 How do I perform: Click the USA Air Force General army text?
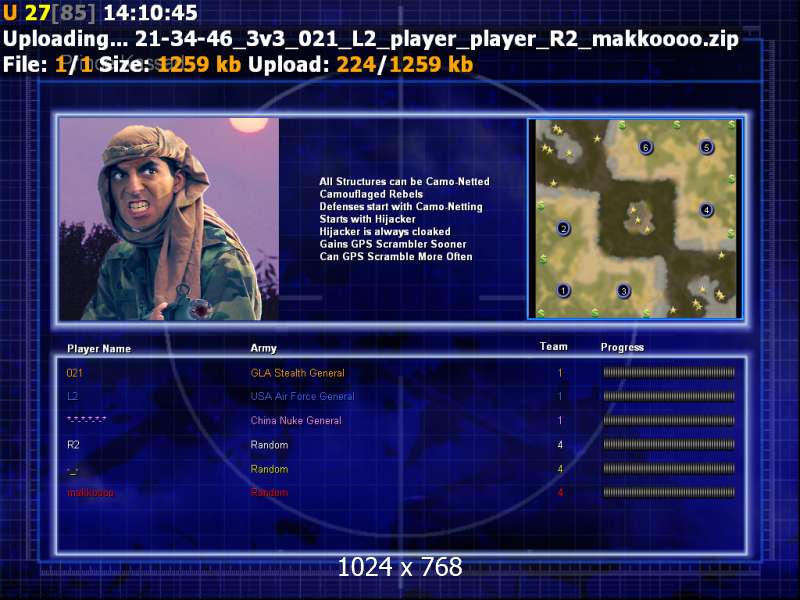tap(302, 396)
